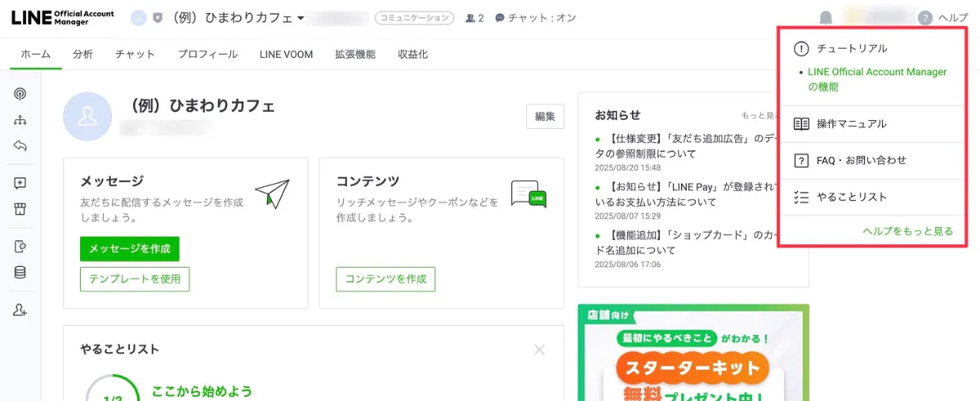
Task: Close the やることリスト card
Action: coord(539,350)
